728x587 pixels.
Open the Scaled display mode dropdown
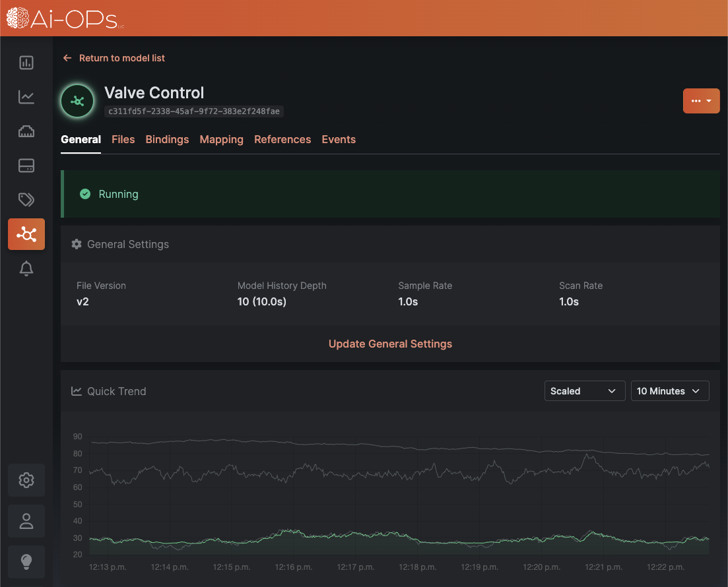(584, 390)
